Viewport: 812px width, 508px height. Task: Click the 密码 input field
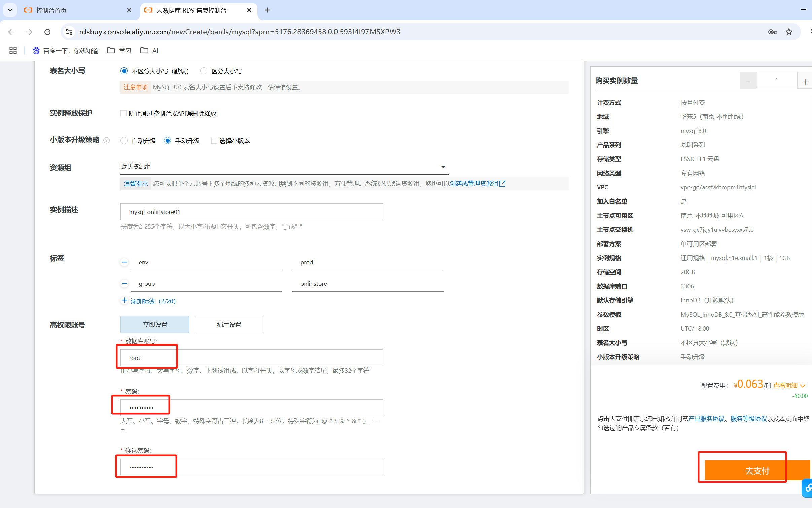251,408
